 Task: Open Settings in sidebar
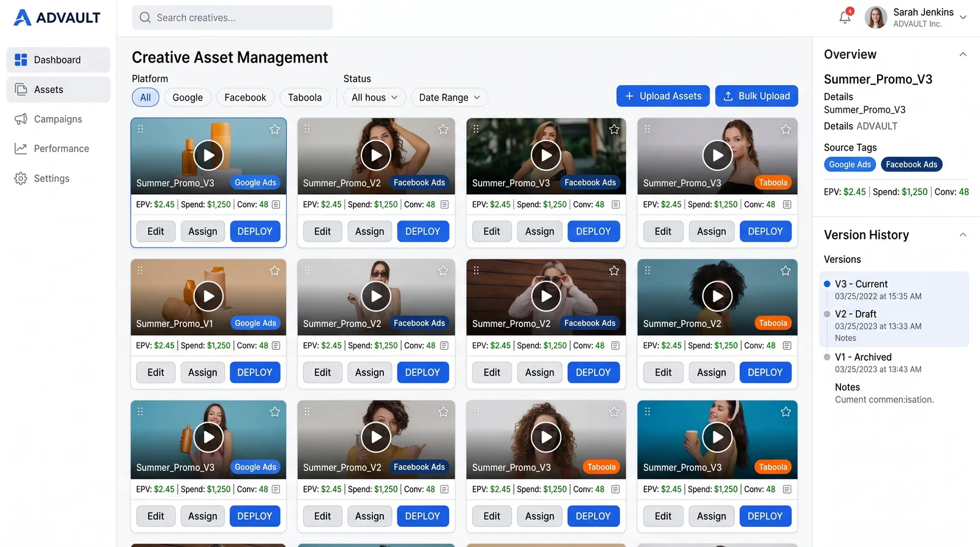[58, 178]
